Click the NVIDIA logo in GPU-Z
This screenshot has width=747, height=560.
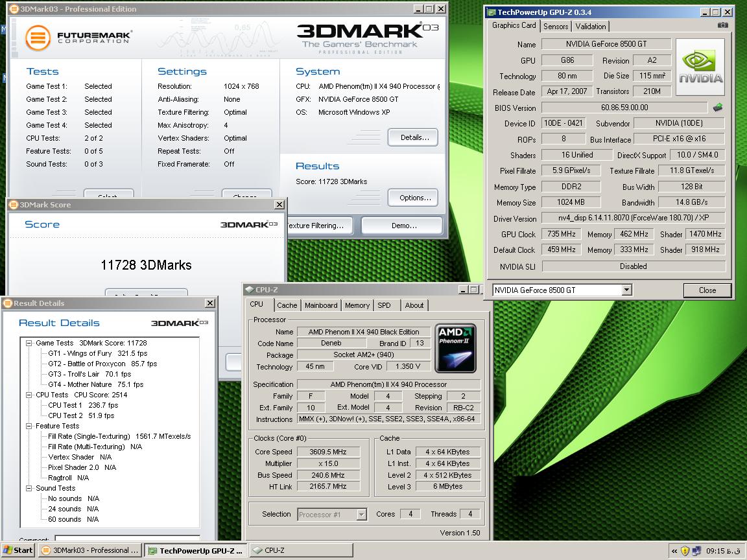point(700,67)
